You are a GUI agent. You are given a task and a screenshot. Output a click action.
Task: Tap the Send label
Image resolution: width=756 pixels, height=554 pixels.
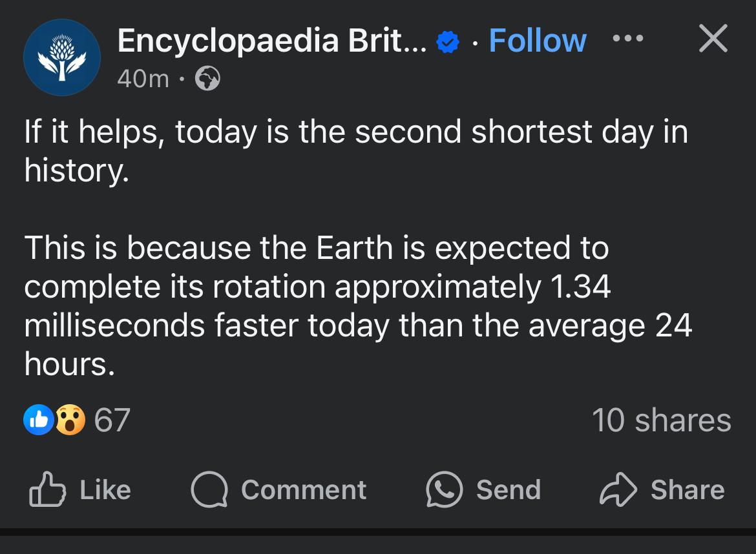[x=509, y=490]
